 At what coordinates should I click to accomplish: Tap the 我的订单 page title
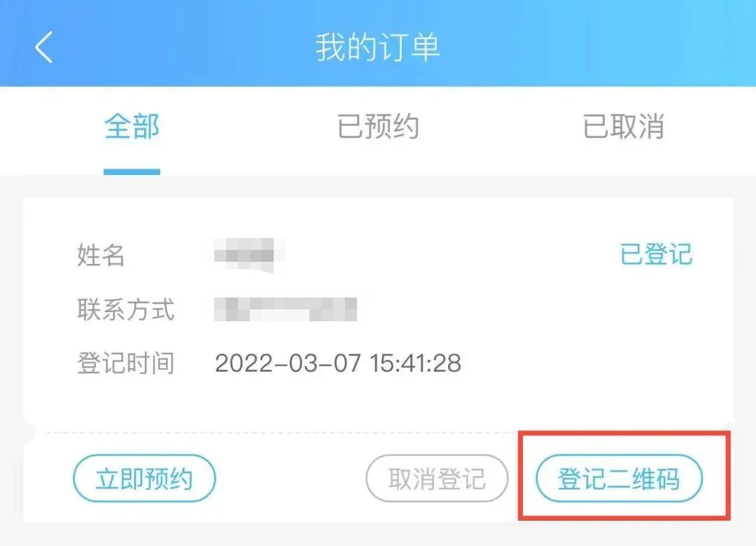coord(378,48)
